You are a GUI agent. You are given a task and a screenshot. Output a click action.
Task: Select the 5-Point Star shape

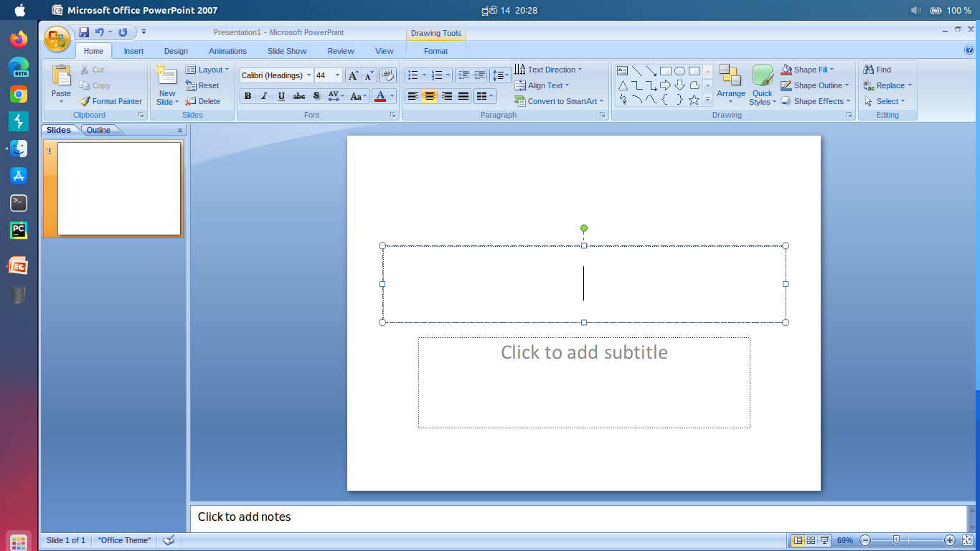tap(694, 100)
